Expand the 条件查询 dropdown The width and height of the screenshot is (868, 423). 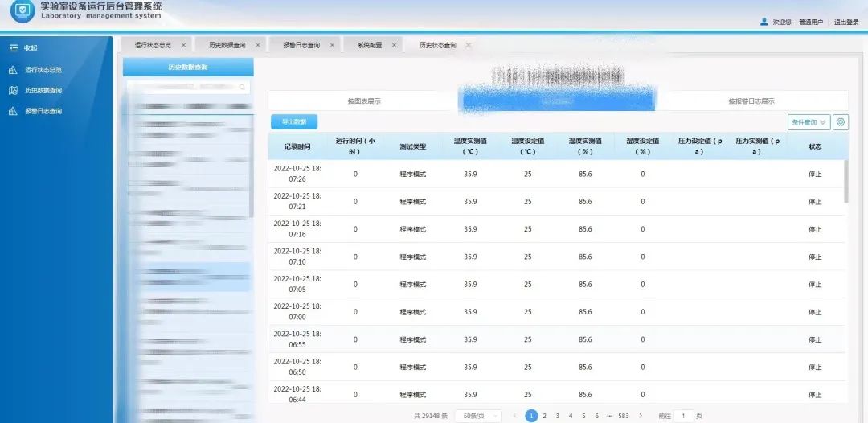click(x=809, y=122)
